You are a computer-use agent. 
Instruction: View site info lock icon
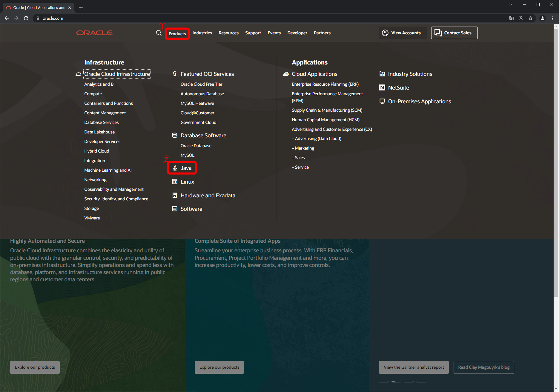[x=38, y=18]
